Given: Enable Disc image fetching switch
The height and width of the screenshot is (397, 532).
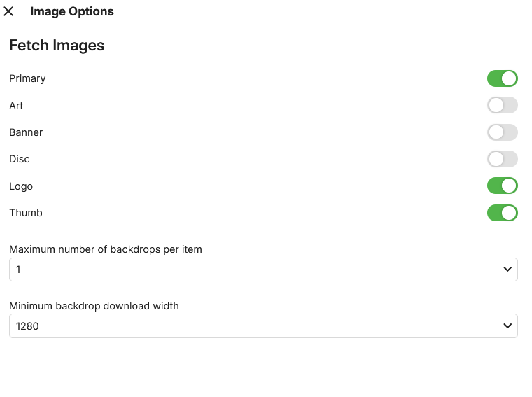Looking at the screenshot, I should (502, 159).
